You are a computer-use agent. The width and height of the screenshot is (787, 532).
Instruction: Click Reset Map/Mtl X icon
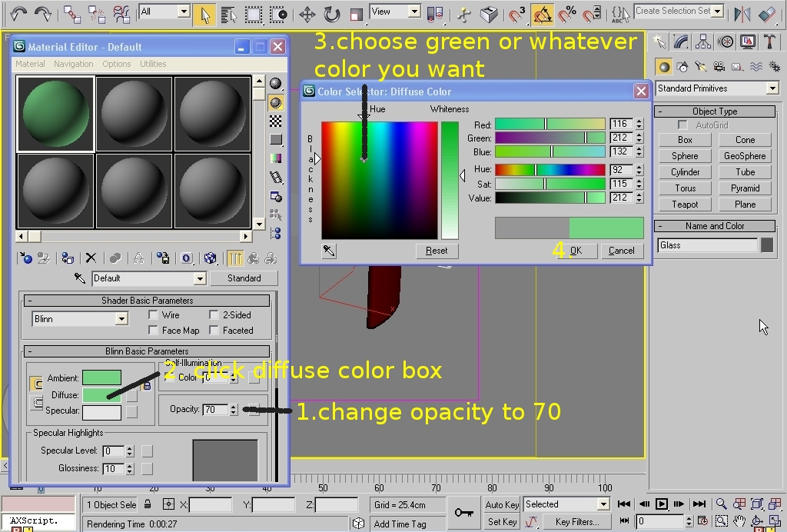[91, 258]
